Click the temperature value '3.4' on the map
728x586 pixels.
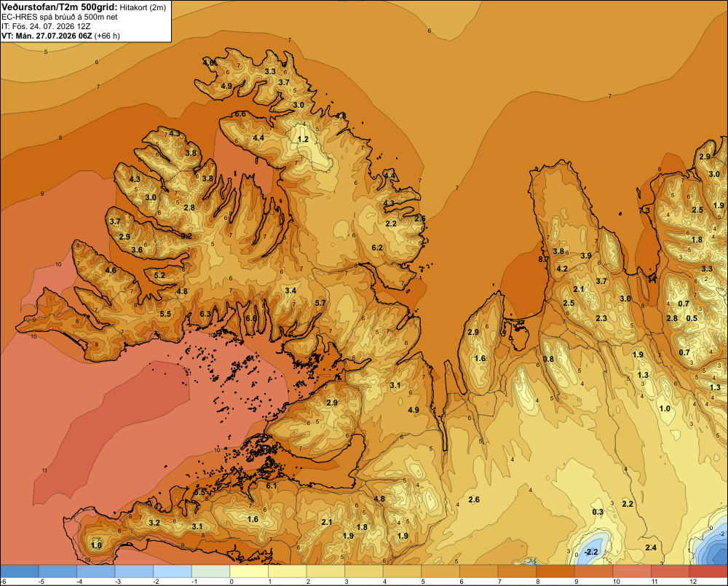click(290, 290)
